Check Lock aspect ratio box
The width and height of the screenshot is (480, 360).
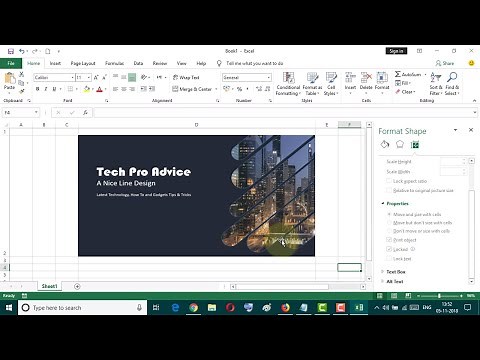(389, 181)
